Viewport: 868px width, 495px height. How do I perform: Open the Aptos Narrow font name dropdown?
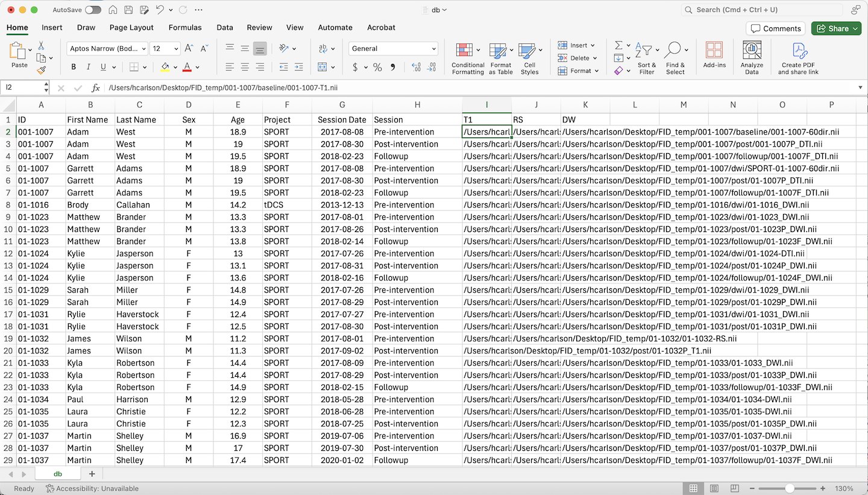point(143,49)
